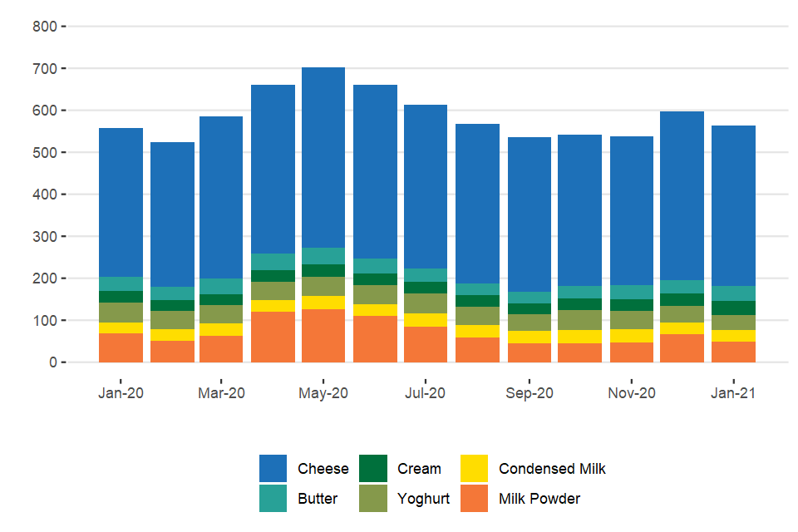Click the orange Milk Powder segment of May-20 bar

click(323, 336)
